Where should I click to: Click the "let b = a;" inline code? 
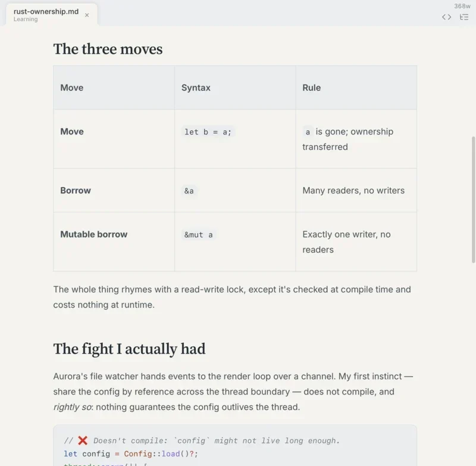click(x=208, y=132)
